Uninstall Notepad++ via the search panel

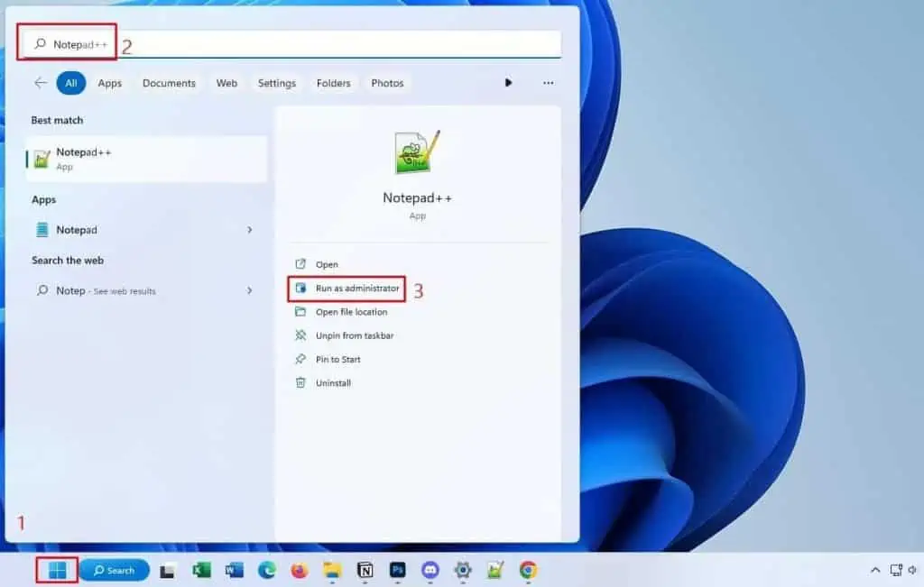(332, 382)
